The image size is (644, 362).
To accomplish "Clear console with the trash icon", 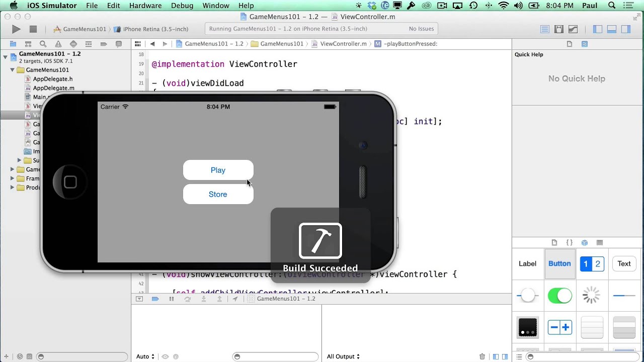I will pos(482,356).
